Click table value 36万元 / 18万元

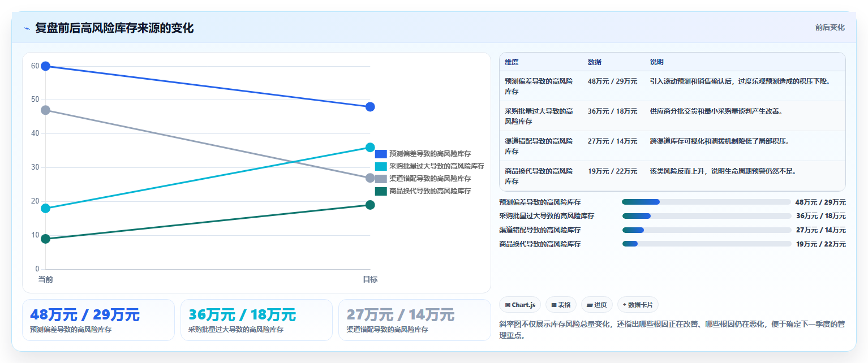pos(612,111)
